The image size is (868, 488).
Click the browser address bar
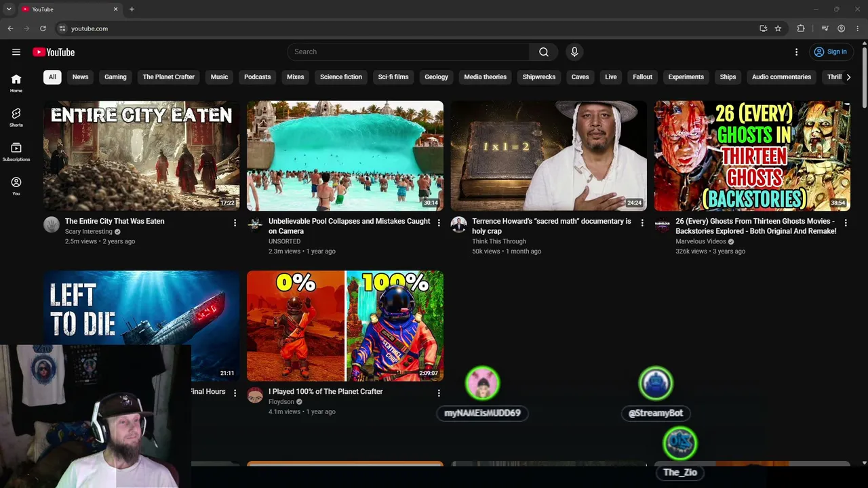point(407,28)
